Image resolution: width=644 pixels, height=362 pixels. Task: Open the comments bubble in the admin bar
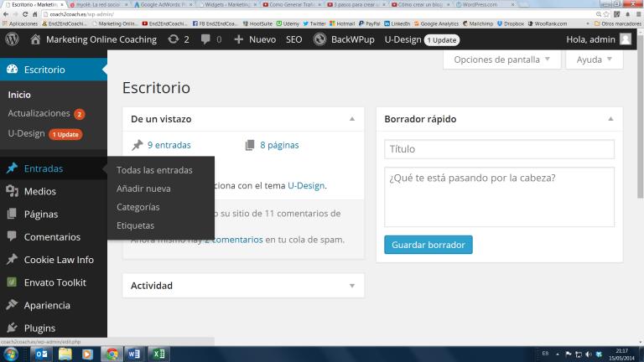pos(205,39)
